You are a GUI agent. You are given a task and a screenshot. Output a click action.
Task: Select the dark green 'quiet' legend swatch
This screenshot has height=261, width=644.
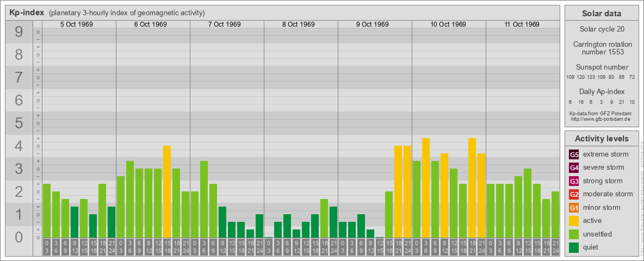574,247
